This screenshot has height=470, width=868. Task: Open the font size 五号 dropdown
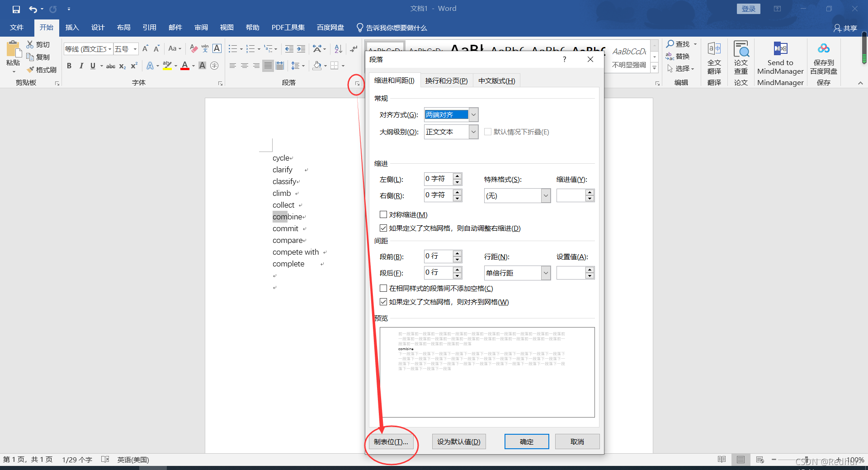[135, 49]
